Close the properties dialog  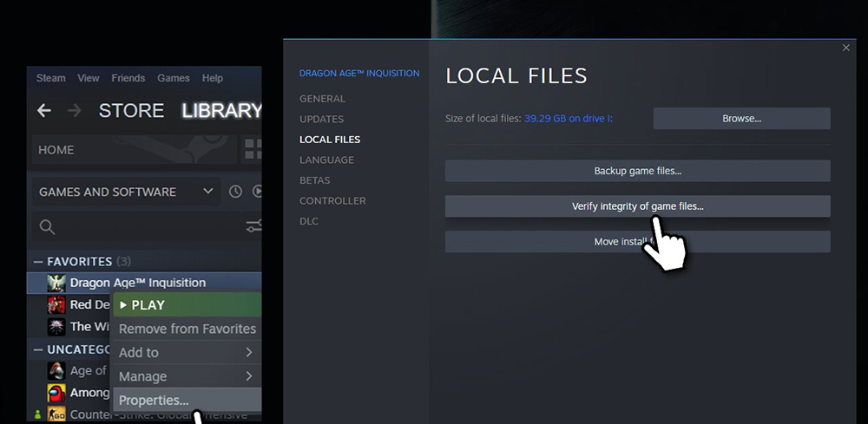click(845, 48)
